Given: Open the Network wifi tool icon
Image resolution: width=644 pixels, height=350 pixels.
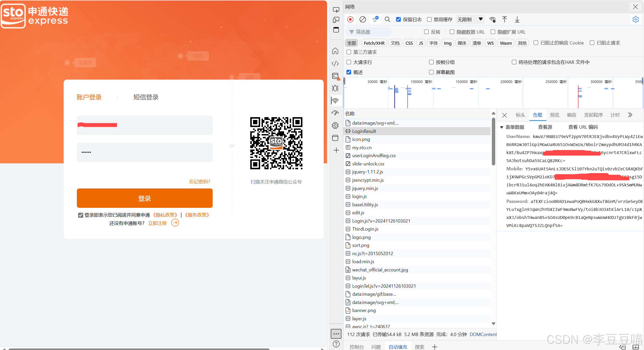Looking at the screenshot, I should 335,101.
